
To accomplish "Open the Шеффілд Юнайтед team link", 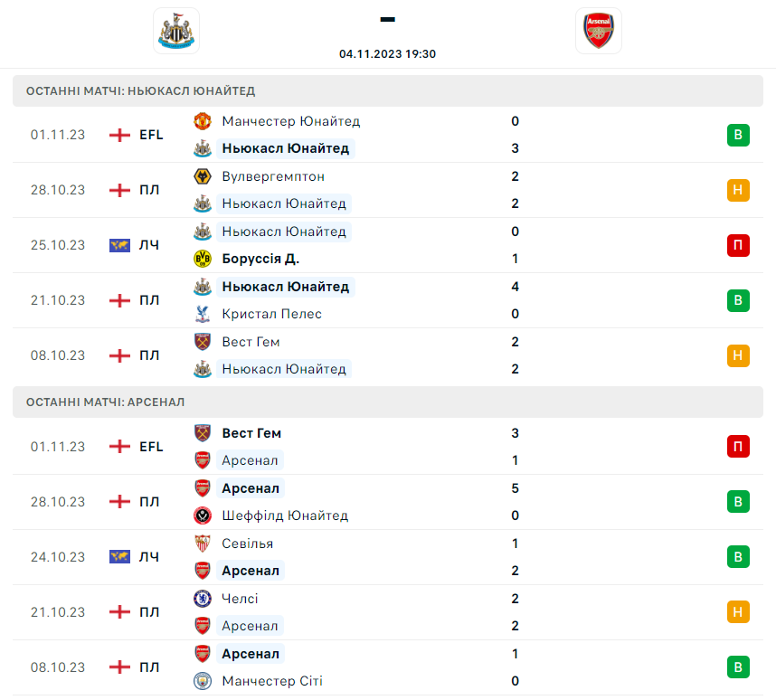I will (x=285, y=516).
